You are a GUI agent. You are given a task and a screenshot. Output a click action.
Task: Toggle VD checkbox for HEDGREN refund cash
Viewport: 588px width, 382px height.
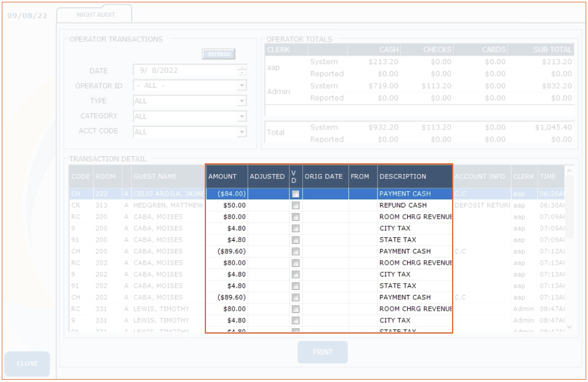[296, 205]
